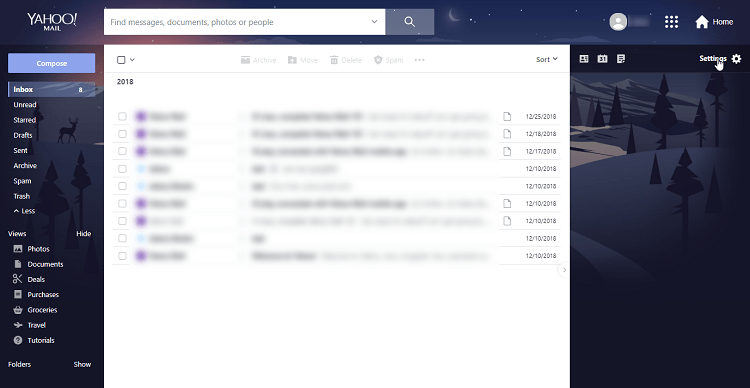Open the Photos view
Screen dimensions: 750x388
(x=32, y=249)
